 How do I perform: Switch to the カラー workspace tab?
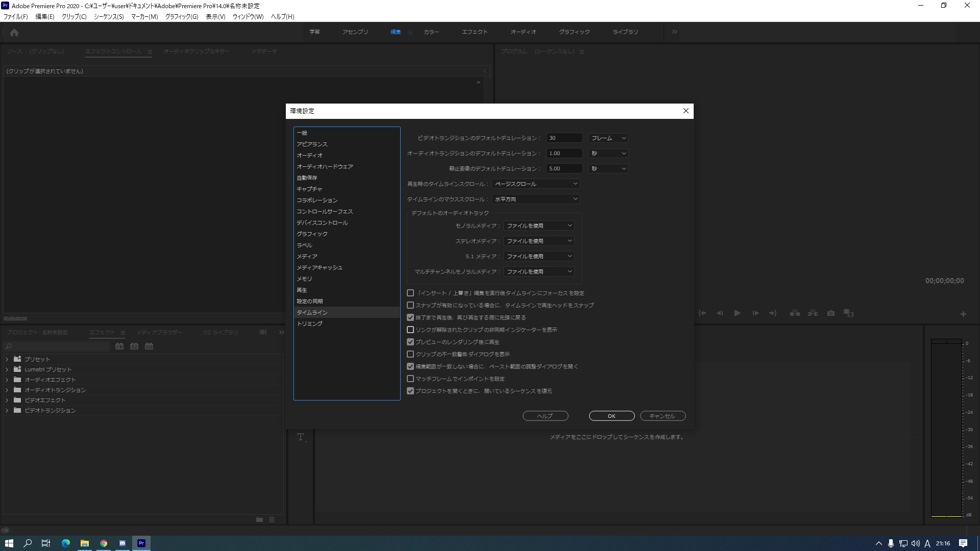click(x=431, y=32)
